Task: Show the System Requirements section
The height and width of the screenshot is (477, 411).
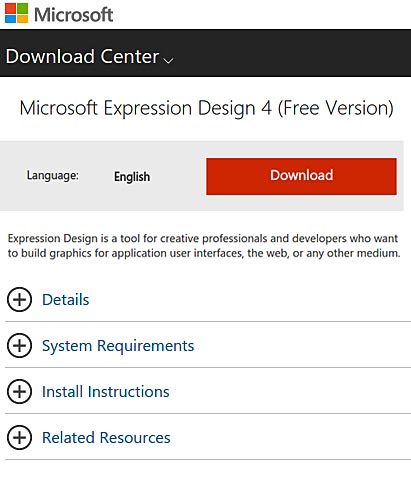Action: click(x=118, y=346)
